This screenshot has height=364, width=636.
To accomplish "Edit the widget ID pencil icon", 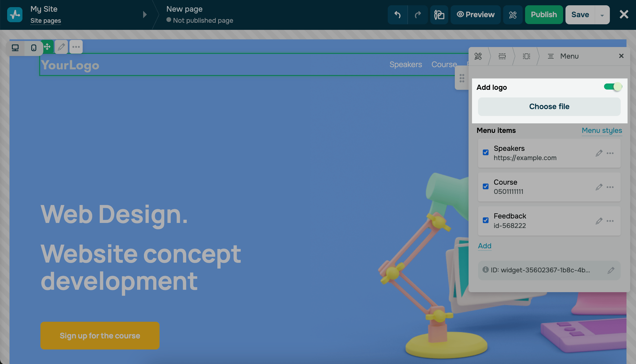I will coord(611,270).
